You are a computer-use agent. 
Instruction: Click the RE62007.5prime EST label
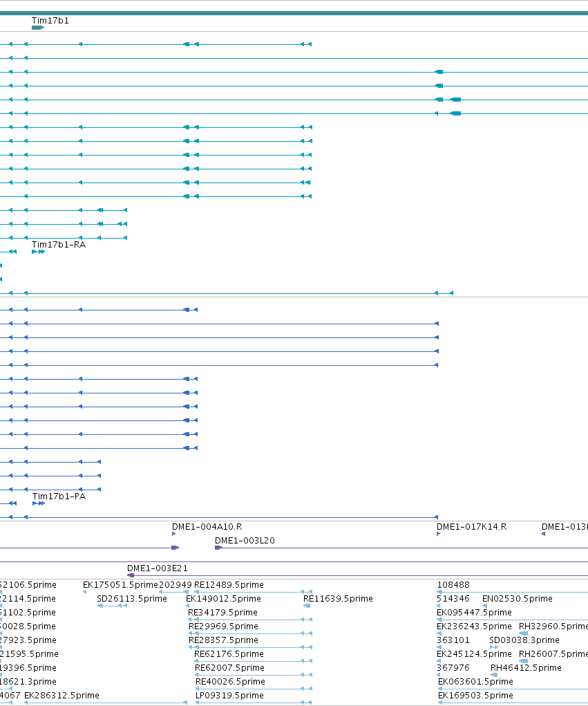point(229,668)
